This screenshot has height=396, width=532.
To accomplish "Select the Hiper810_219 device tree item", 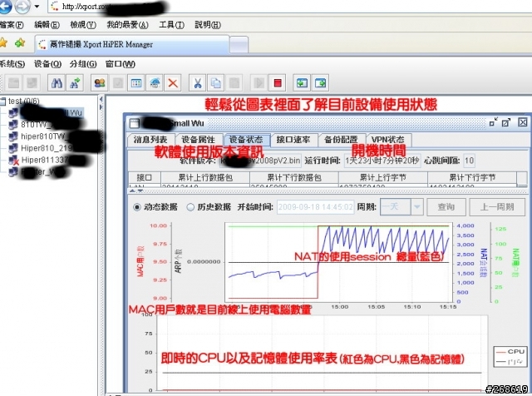I will coord(54,148).
